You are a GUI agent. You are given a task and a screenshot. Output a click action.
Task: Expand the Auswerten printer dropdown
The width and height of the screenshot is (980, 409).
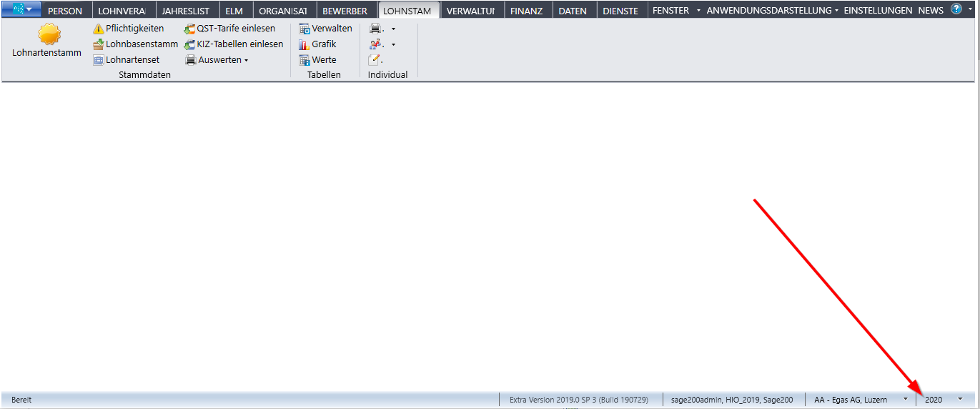pyautogui.click(x=217, y=60)
